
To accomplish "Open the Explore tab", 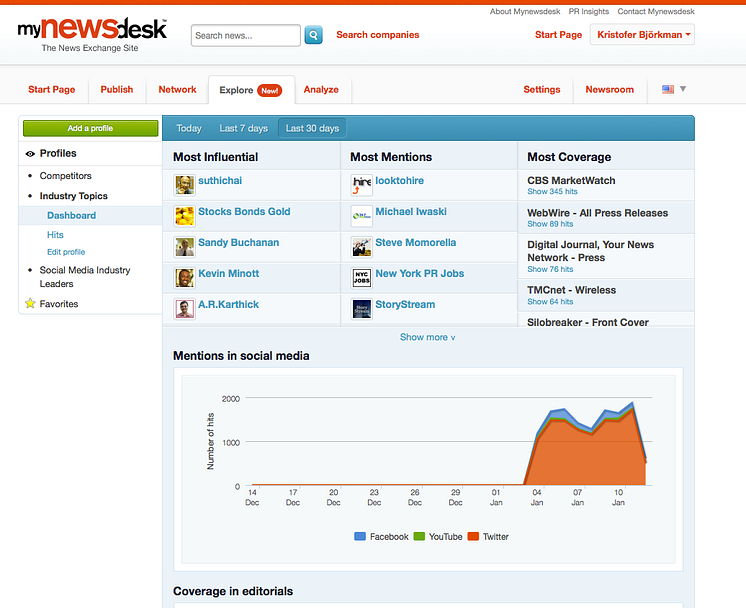I will [251, 90].
